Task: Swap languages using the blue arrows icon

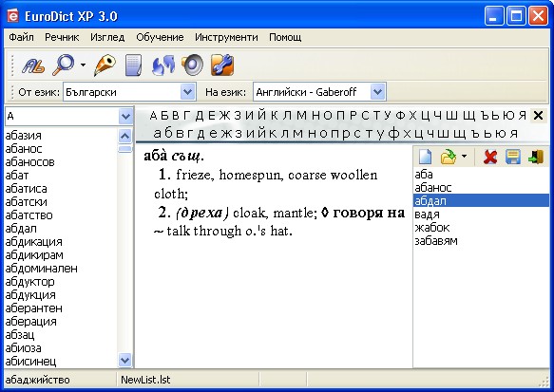Action: [x=162, y=65]
